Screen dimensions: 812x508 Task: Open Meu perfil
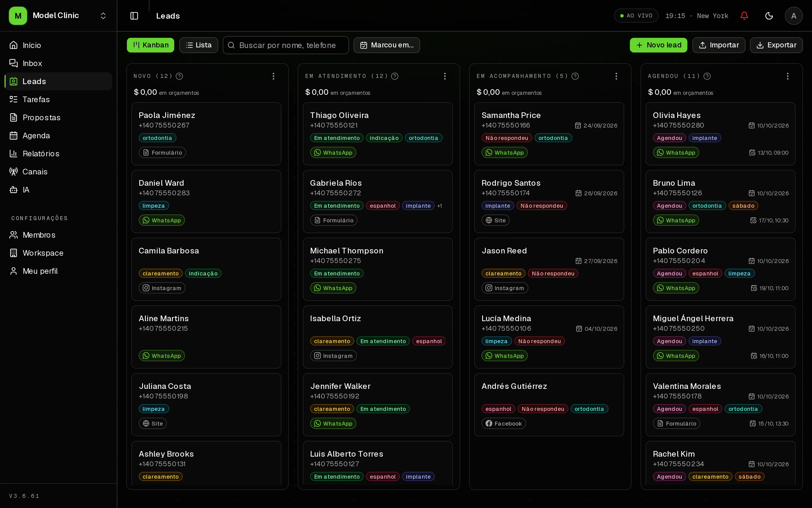point(58,271)
